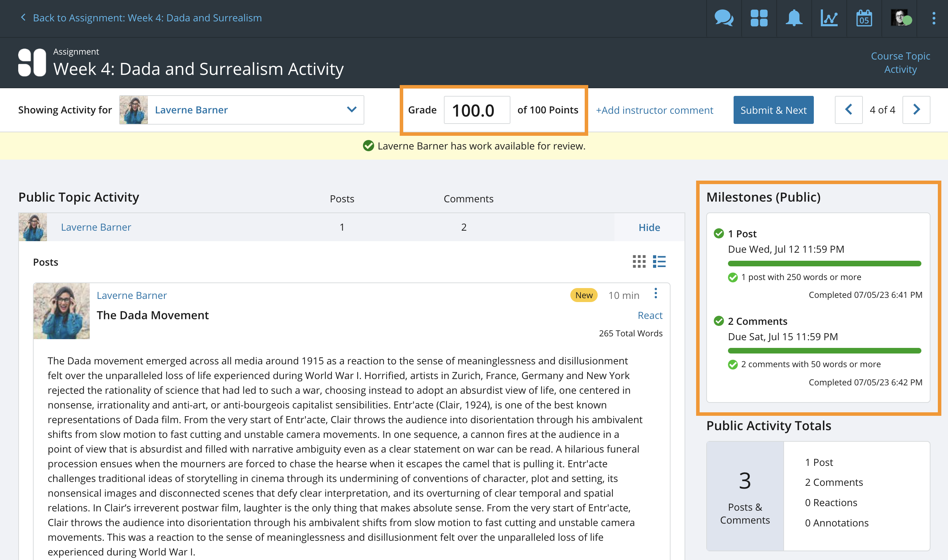948x560 pixels.
Task: Click the grade input field
Action: 477,110
